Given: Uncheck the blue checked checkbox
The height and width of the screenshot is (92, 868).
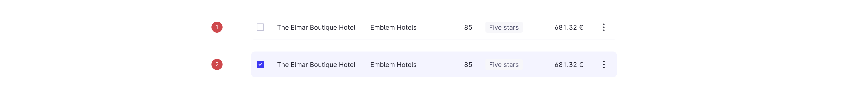Looking at the screenshot, I should pyautogui.click(x=260, y=64).
